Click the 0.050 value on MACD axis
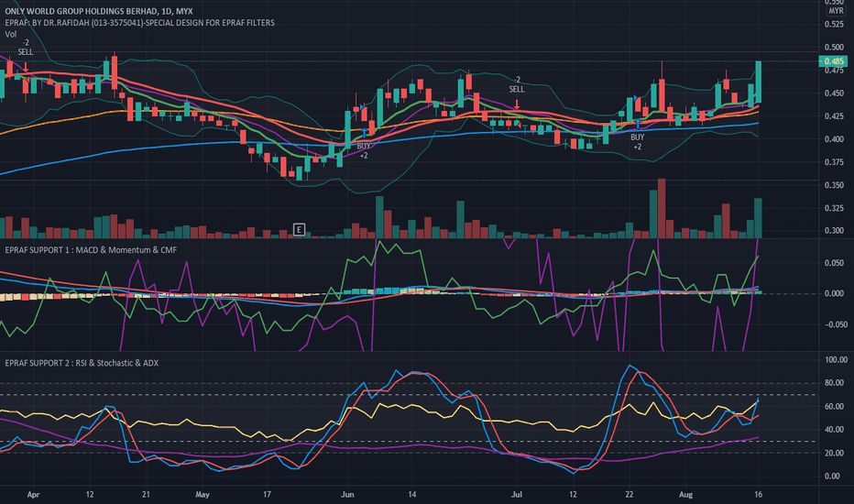 click(834, 263)
